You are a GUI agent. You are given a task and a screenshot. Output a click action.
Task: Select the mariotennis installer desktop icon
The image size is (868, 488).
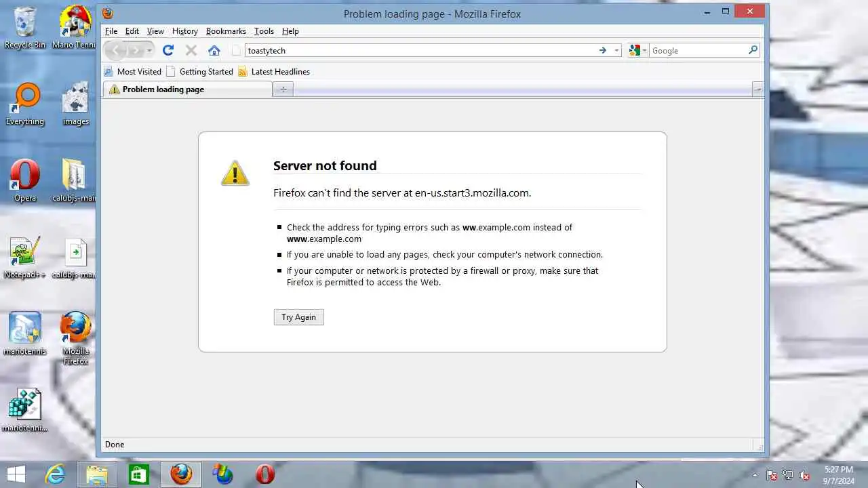(x=25, y=334)
